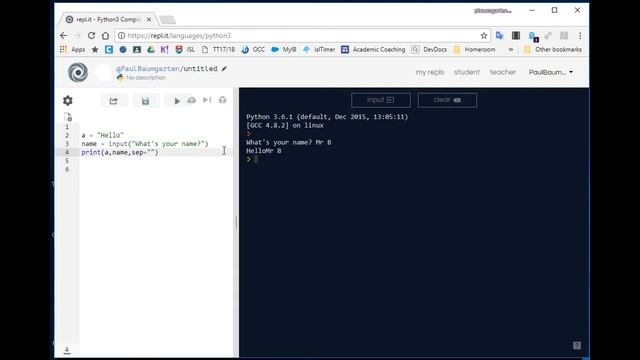Click the share repl icon
The image size is (640, 360).
[x=113, y=101]
